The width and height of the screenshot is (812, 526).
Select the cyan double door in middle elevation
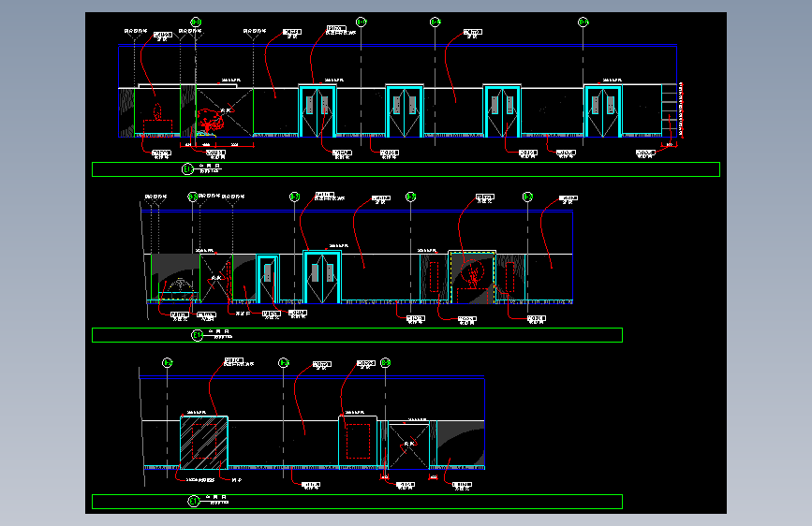[x=322, y=277]
